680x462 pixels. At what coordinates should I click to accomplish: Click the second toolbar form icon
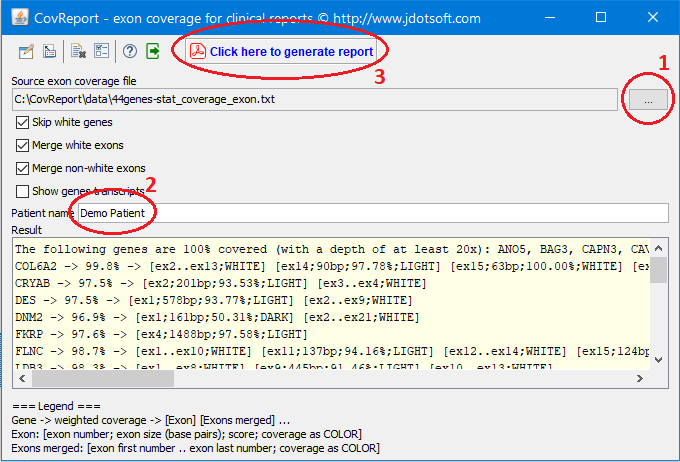50,51
